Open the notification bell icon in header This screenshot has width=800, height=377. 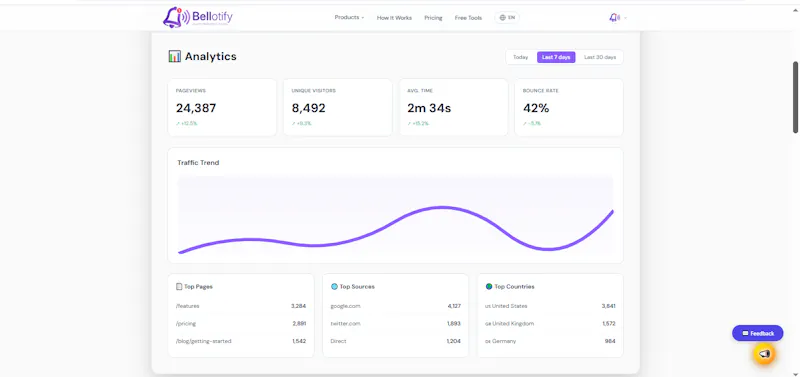click(614, 17)
